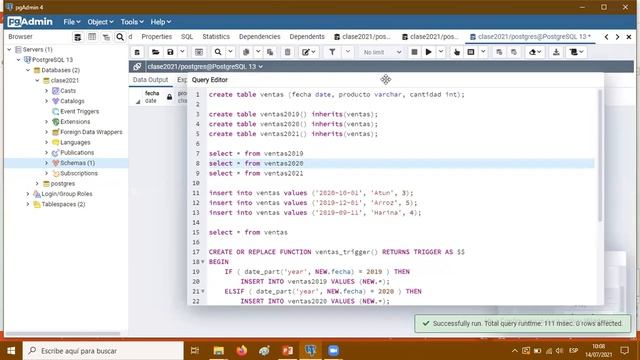640x360 pixels.
Task: Open the Find dropdown arrow
Action: tap(230, 52)
